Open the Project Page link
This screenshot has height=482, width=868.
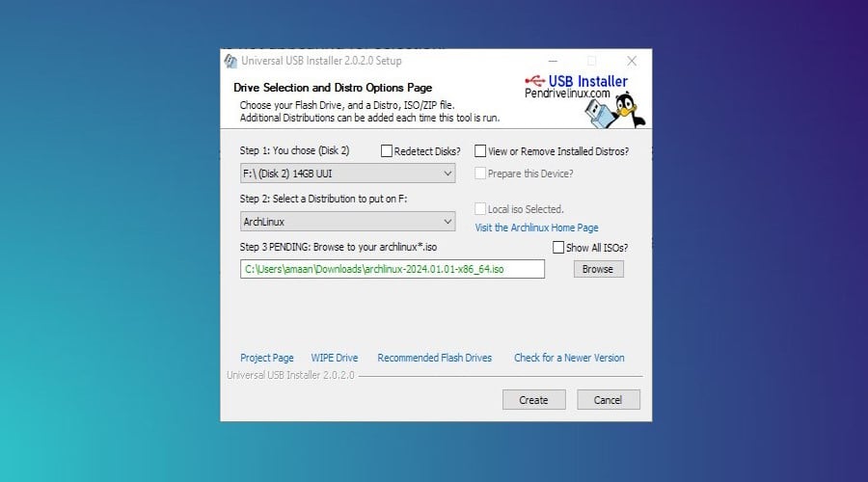tap(267, 358)
